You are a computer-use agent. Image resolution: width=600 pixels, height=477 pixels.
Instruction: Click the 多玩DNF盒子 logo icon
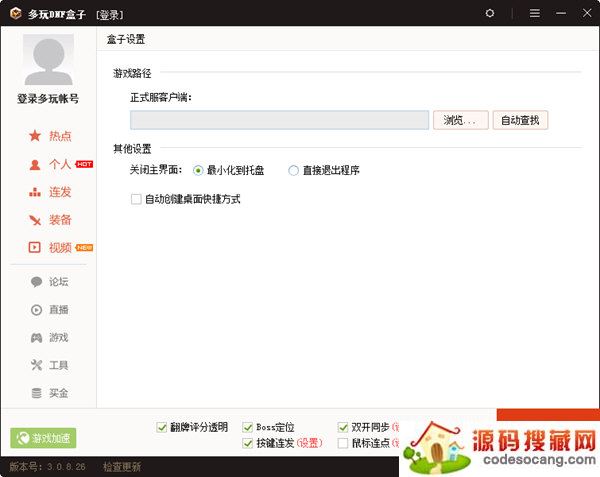point(16,13)
